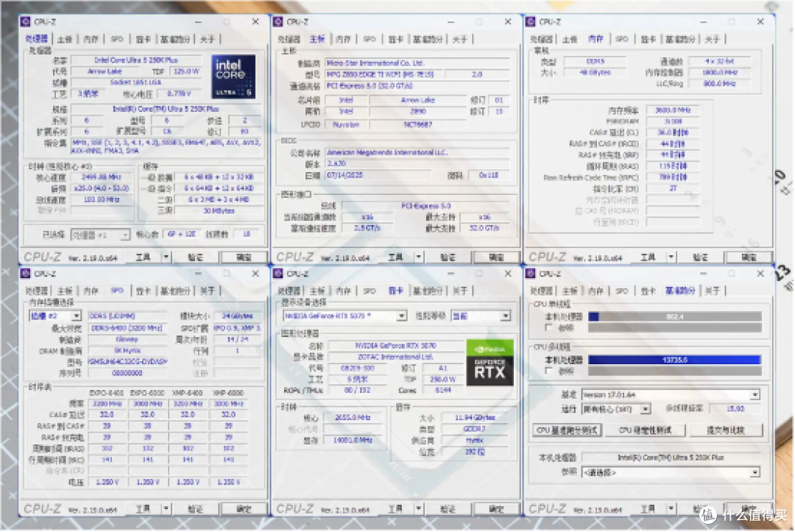
Task: Click the CPU 基准测分测试 button
Action: coord(568,430)
